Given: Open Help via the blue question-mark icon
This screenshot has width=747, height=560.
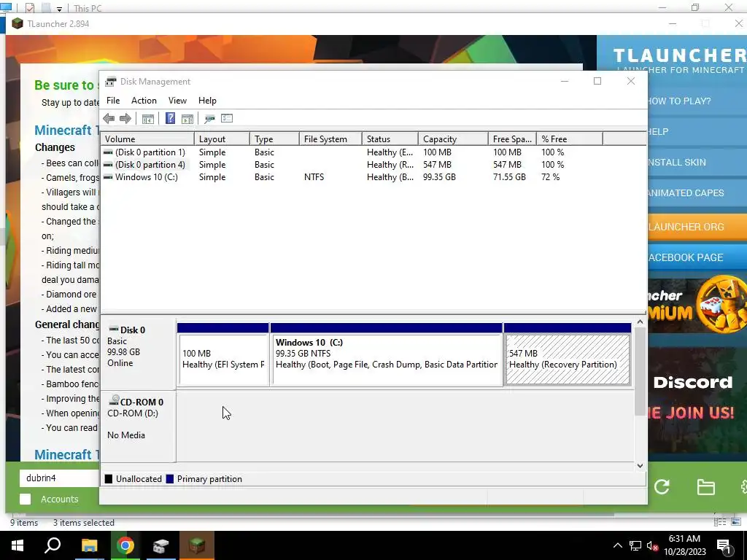Looking at the screenshot, I should pos(170,119).
